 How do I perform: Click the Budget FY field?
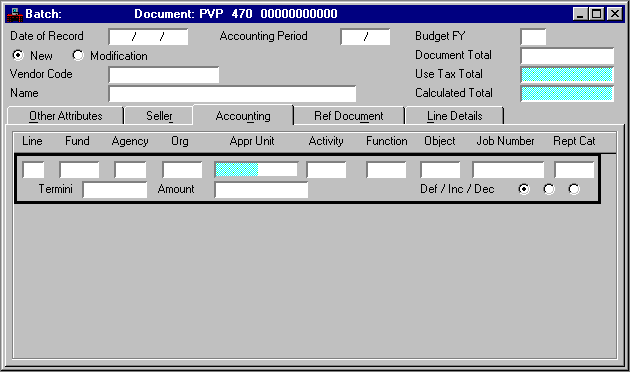(533, 37)
